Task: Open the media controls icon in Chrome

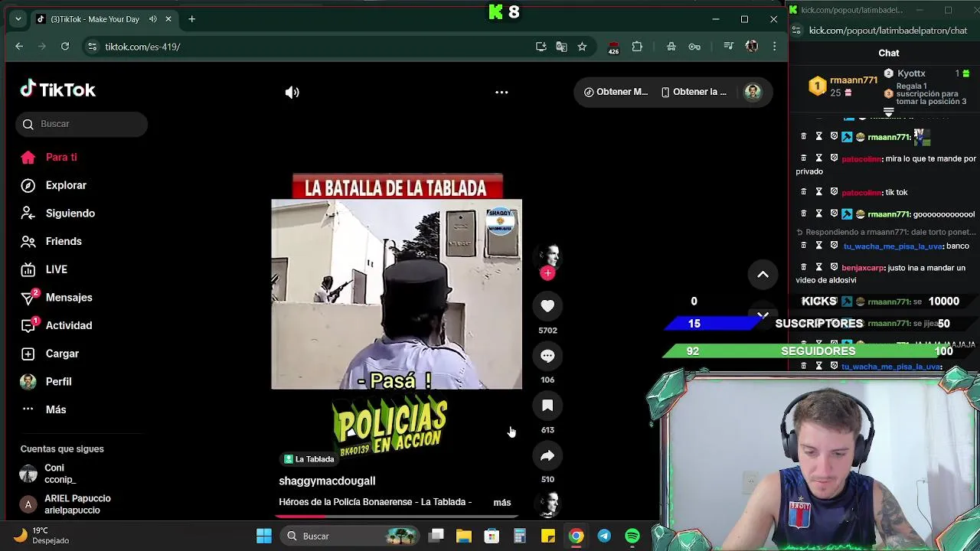Action: point(728,47)
